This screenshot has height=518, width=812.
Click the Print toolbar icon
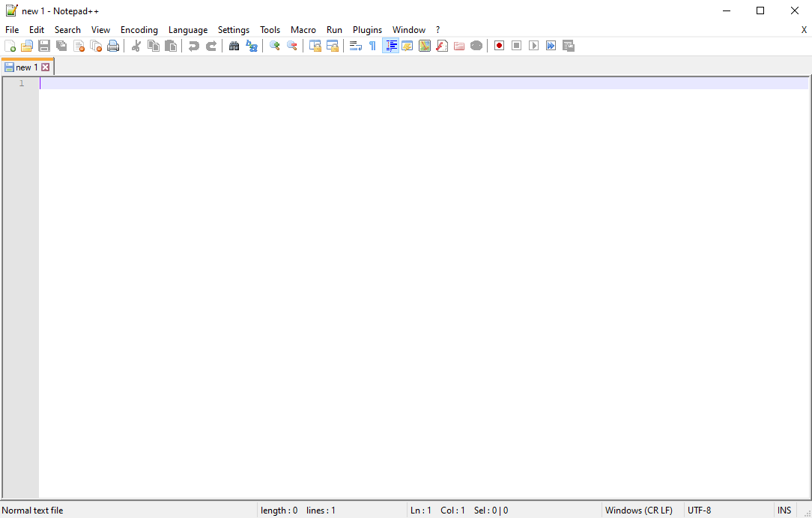[x=113, y=46]
